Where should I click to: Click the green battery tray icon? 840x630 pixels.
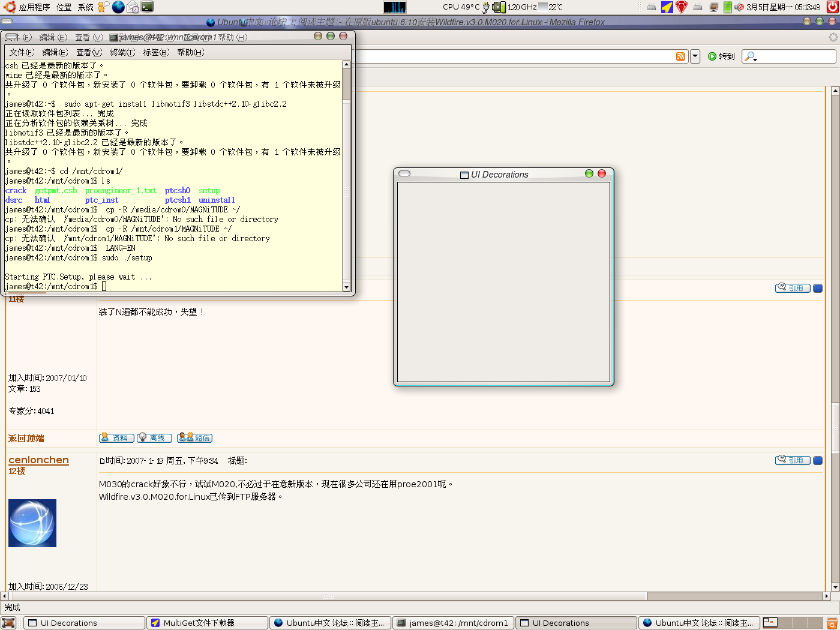[727, 7]
